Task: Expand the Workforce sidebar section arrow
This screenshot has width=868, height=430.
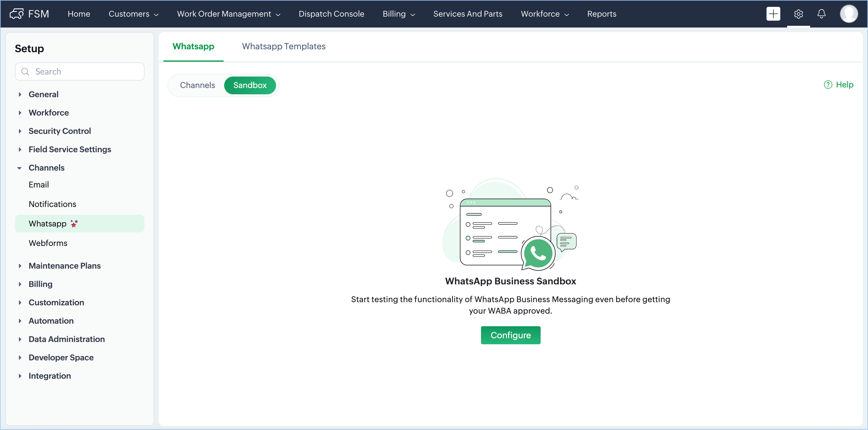Action: pos(20,113)
